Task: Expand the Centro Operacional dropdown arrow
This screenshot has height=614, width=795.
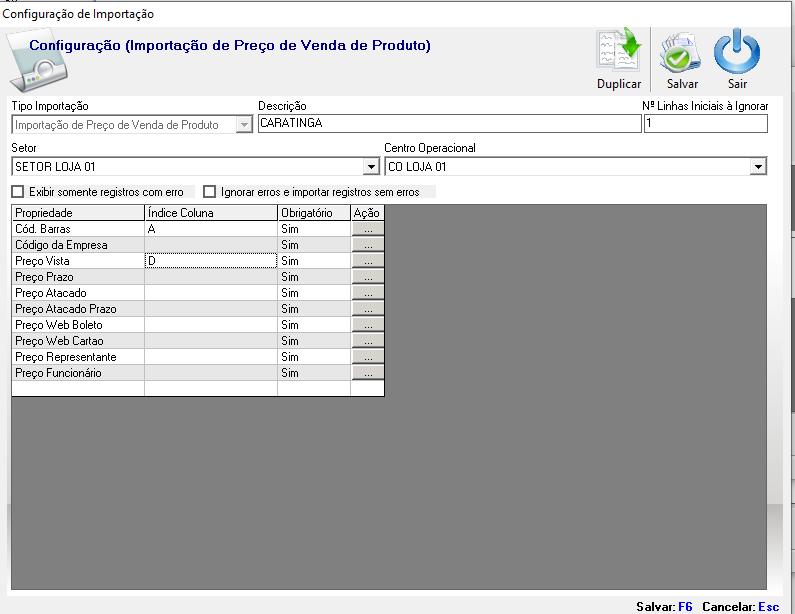Action: (x=758, y=166)
